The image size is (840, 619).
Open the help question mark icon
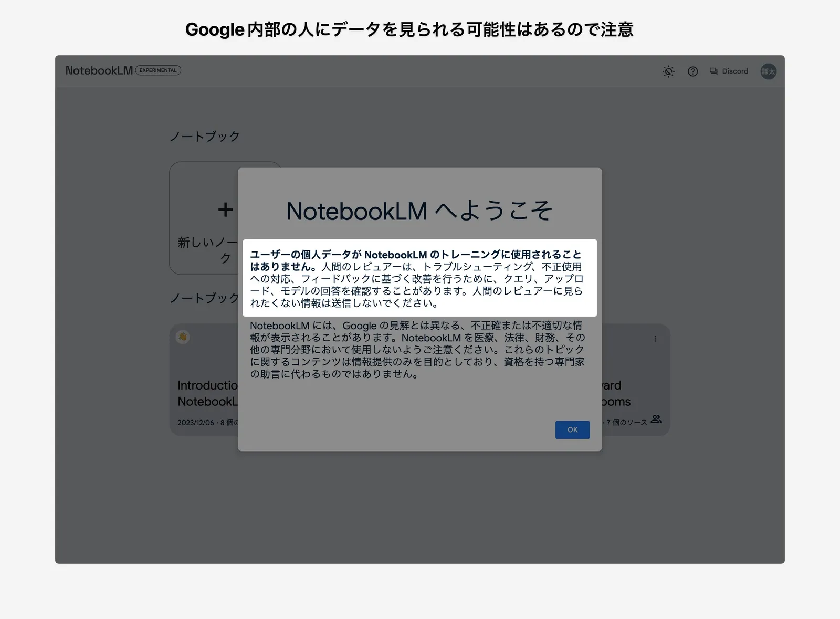(692, 71)
